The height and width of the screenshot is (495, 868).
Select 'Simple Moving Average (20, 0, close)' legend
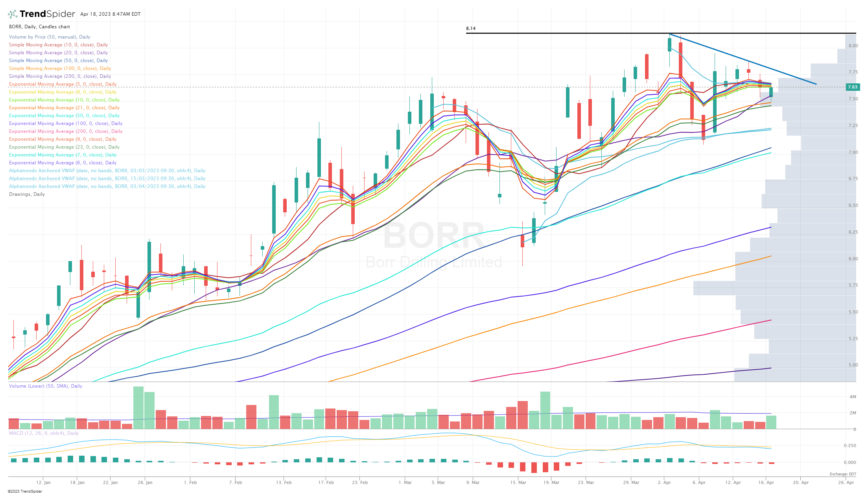click(58, 53)
